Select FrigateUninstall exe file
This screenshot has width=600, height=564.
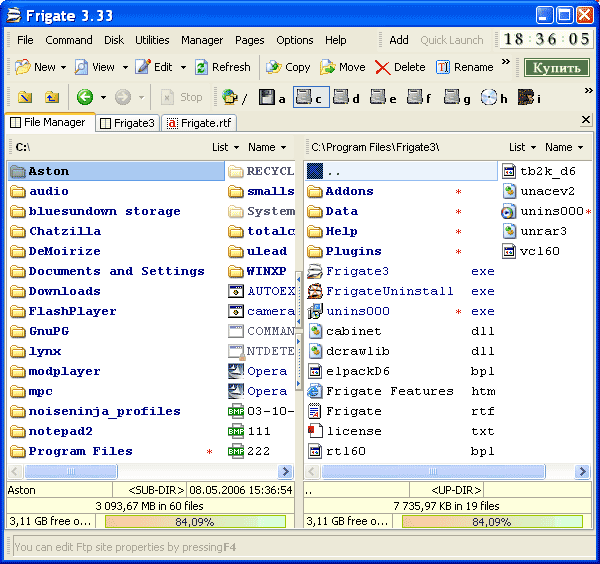click(401, 291)
